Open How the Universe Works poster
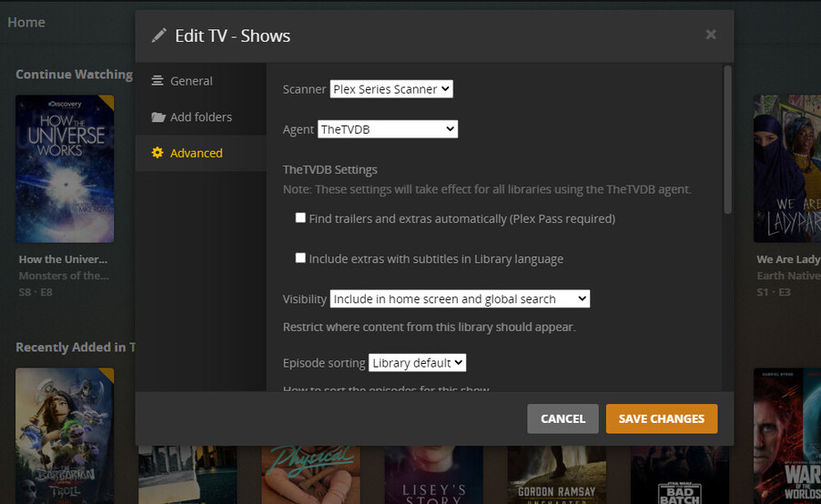The image size is (821, 504). [65, 168]
